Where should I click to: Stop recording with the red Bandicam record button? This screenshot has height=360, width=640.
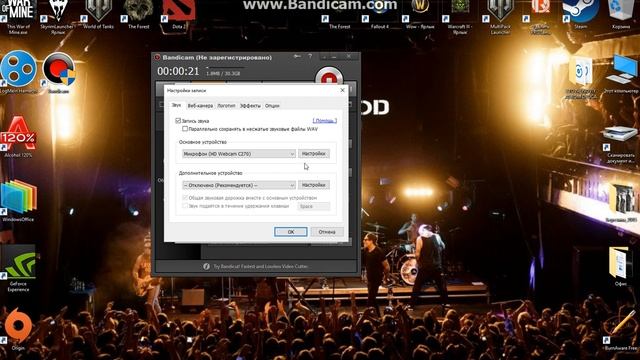[329, 78]
